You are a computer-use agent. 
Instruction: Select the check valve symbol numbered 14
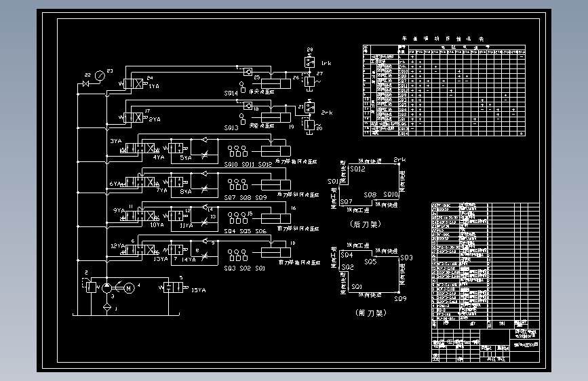[204, 207]
